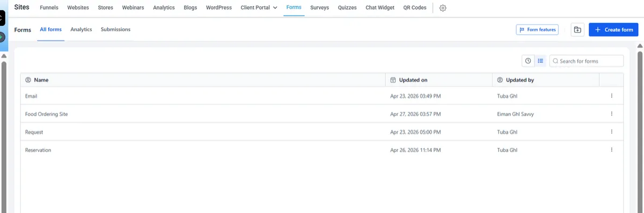Switch to list view icon
This screenshot has width=644, height=213.
click(540, 61)
